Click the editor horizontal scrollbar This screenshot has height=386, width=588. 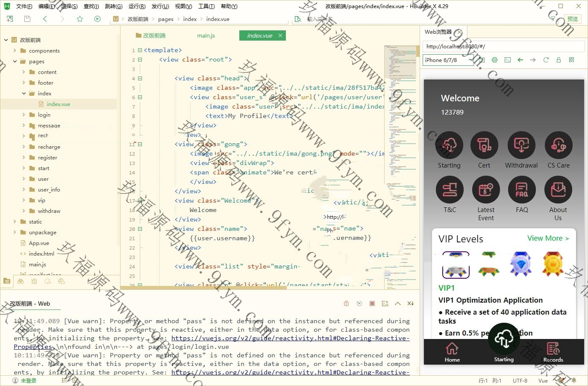(203, 288)
